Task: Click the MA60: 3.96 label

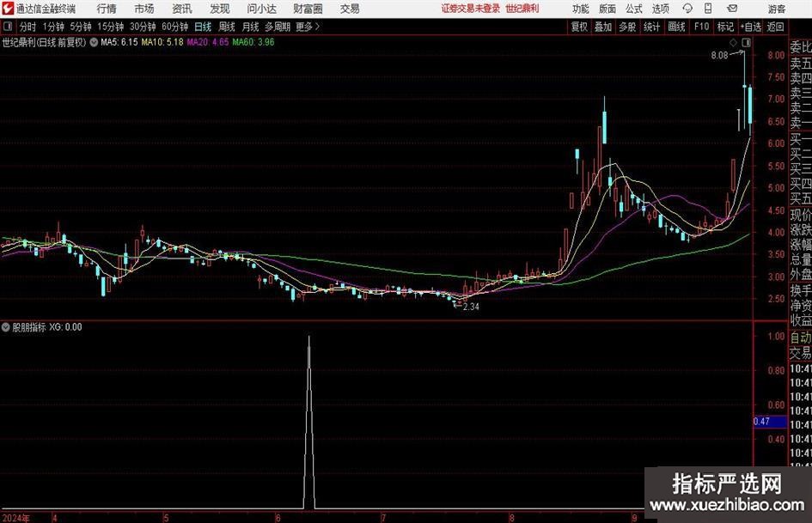Action: click(x=253, y=42)
